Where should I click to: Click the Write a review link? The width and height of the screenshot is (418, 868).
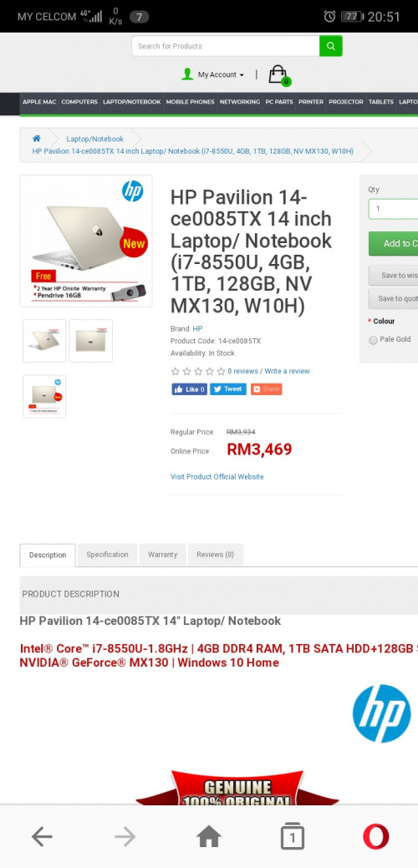(x=287, y=372)
